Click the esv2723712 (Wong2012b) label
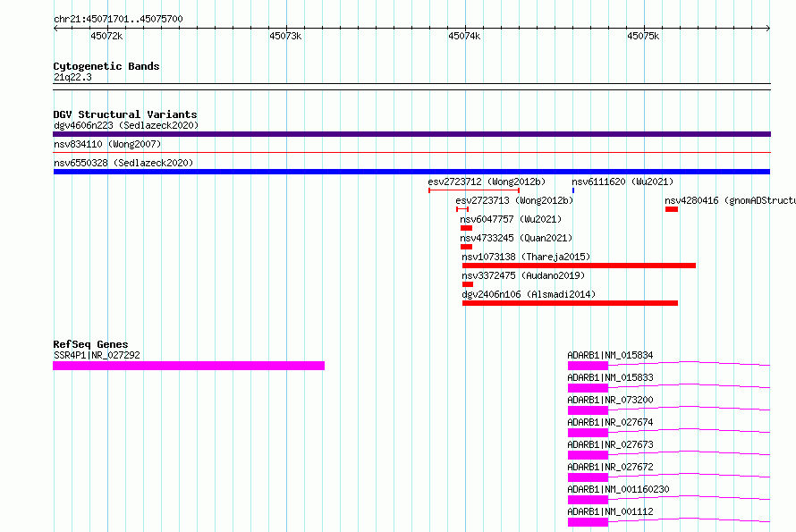The width and height of the screenshot is (796, 532). (487, 182)
